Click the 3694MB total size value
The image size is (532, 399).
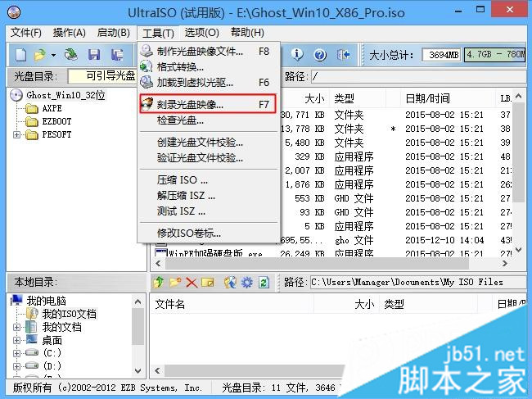tap(441, 55)
